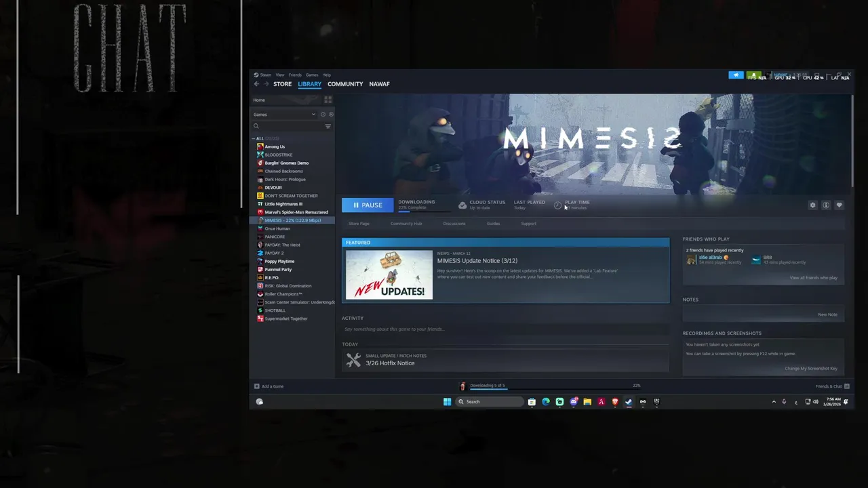
Task: Click View all friends who play
Action: pos(813,278)
